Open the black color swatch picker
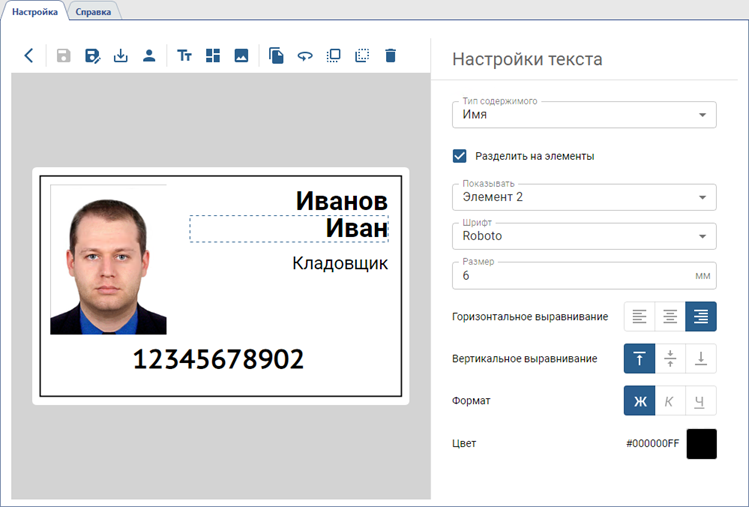The height and width of the screenshot is (507, 749). 701,443
